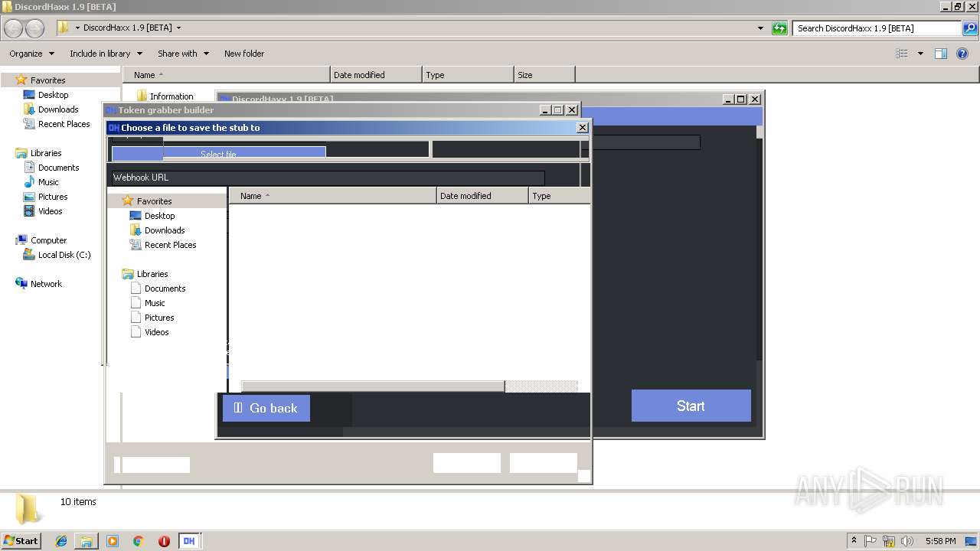Click New folder in Explorer toolbar

pyautogui.click(x=244, y=54)
